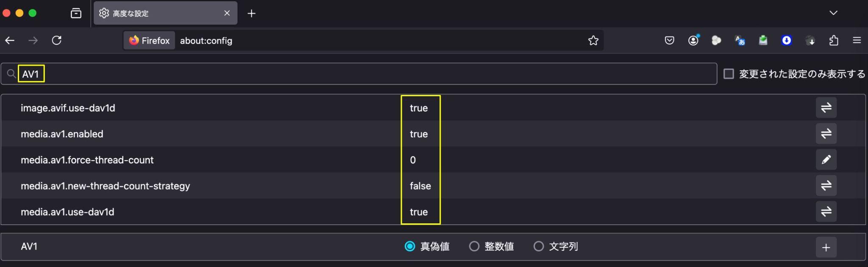Image resolution: width=868 pixels, height=267 pixels.
Task: Open a new tab with plus button
Action: pyautogui.click(x=251, y=13)
